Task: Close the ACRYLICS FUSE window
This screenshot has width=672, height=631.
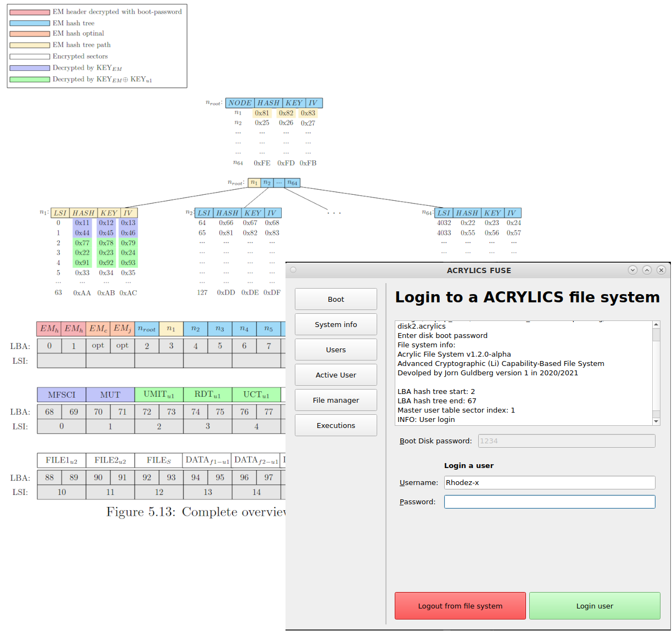Action: click(x=661, y=270)
